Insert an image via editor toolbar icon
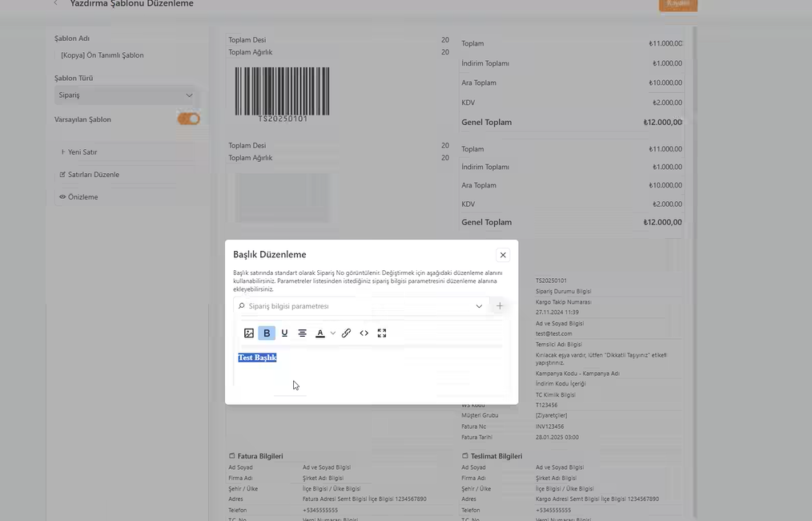The image size is (812, 521). click(x=248, y=333)
